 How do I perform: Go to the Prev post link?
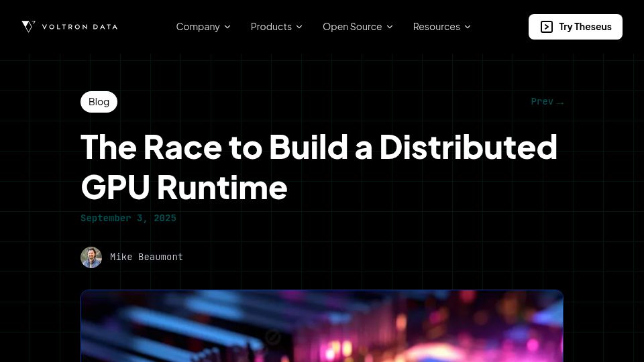[x=547, y=101]
